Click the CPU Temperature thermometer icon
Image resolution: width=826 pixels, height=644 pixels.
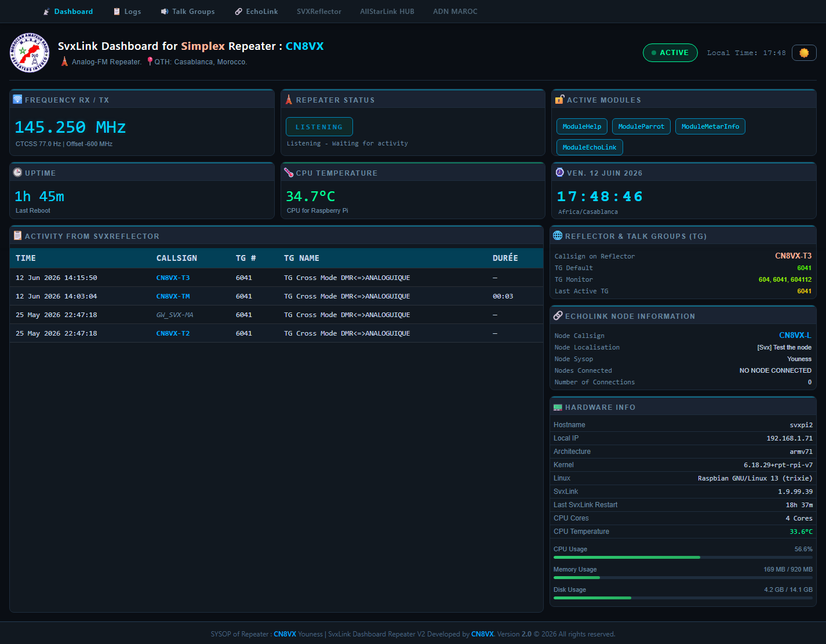tap(289, 172)
